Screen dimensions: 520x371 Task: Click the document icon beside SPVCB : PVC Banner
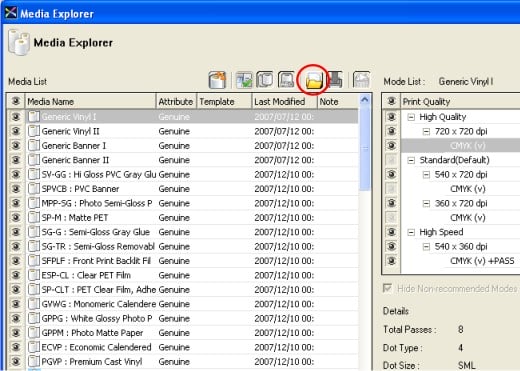[x=34, y=189]
